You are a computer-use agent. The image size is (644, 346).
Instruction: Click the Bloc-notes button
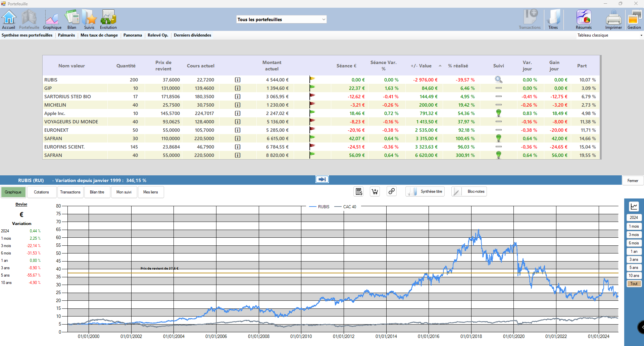click(469, 191)
